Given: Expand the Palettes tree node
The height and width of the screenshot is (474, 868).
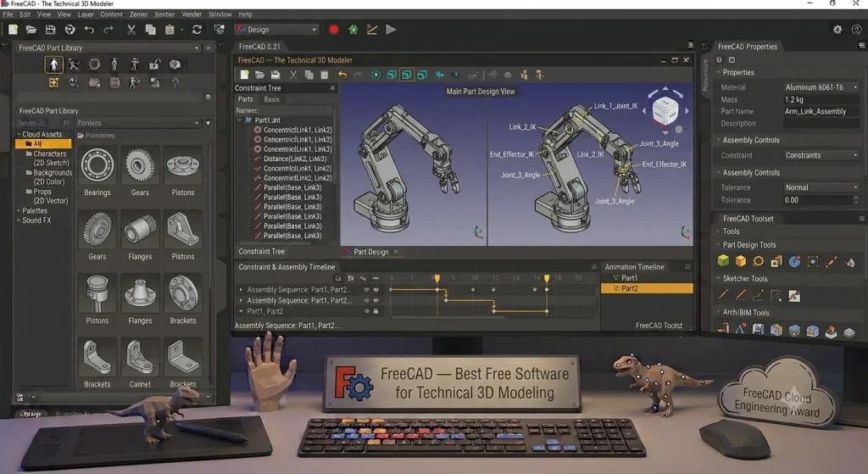Looking at the screenshot, I should (19, 210).
